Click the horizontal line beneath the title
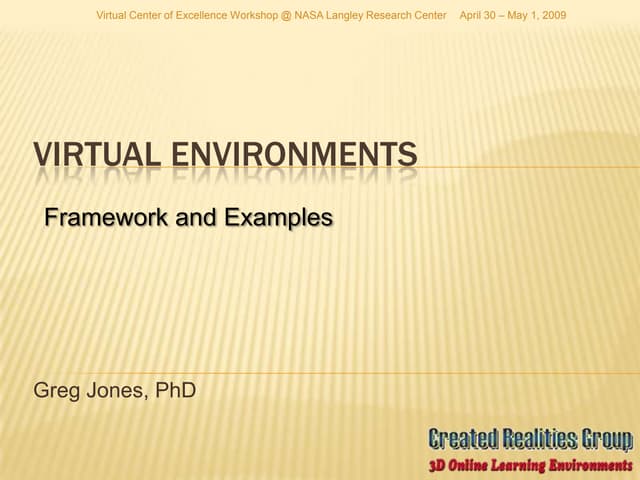The image size is (640, 480). click(530, 168)
